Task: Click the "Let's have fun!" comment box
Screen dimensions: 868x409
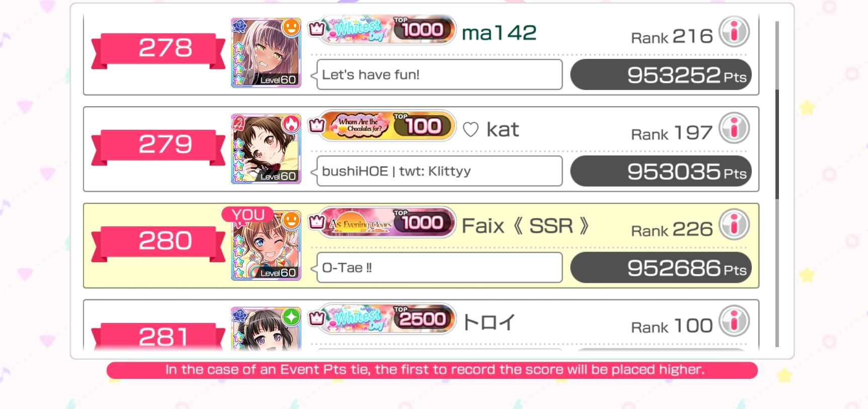Action: tap(439, 74)
